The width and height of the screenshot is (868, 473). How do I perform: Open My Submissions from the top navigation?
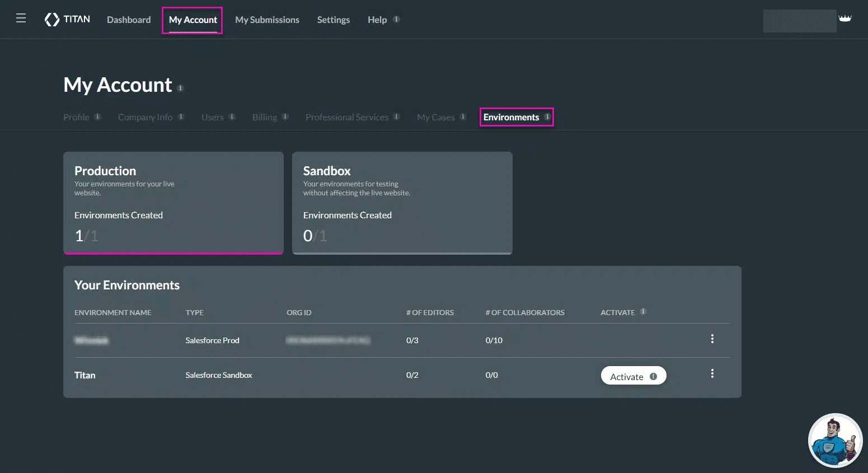coord(267,20)
